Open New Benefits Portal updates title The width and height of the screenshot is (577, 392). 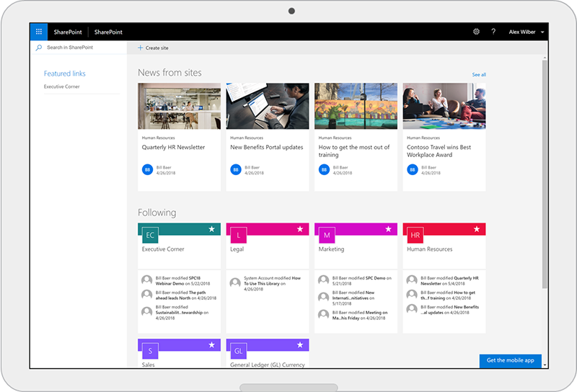tap(266, 147)
